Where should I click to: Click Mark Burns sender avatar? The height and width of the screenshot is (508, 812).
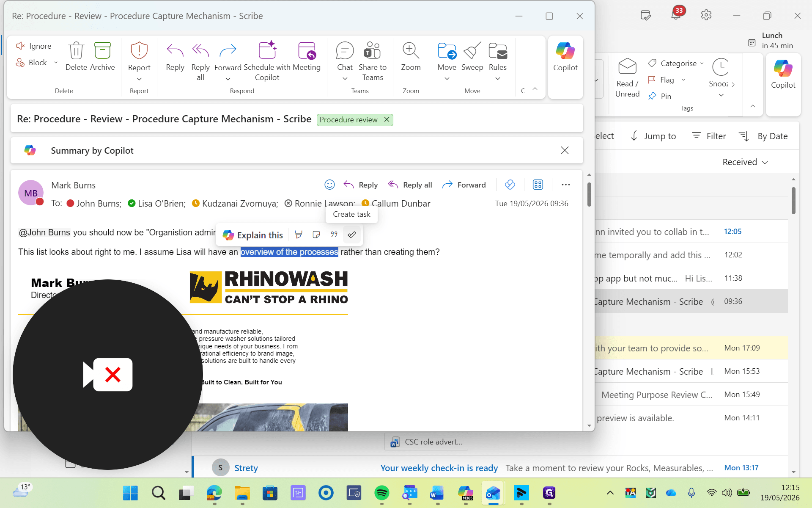31,193
